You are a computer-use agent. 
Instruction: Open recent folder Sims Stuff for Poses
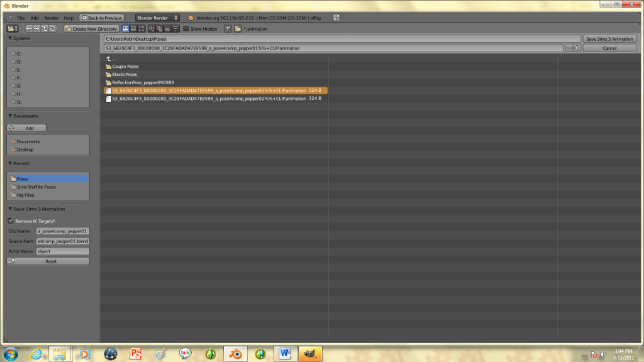click(48, 187)
